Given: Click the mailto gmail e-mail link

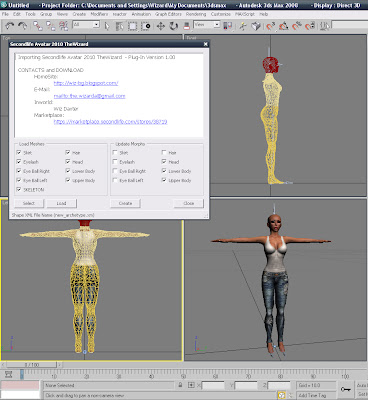Looking at the screenshot, I should (89, 96).
